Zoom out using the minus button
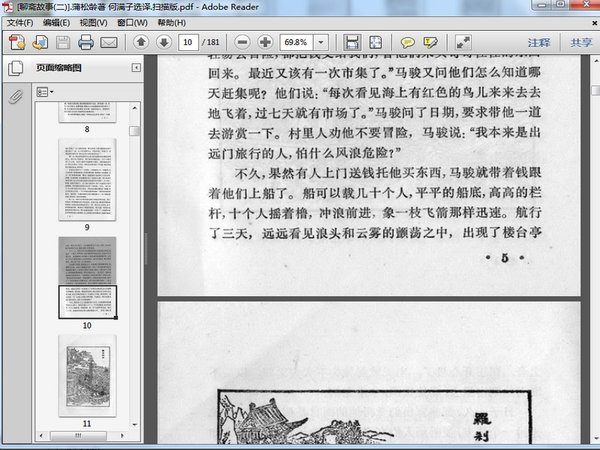The image size is (600, 450). (x=243, y=42)
